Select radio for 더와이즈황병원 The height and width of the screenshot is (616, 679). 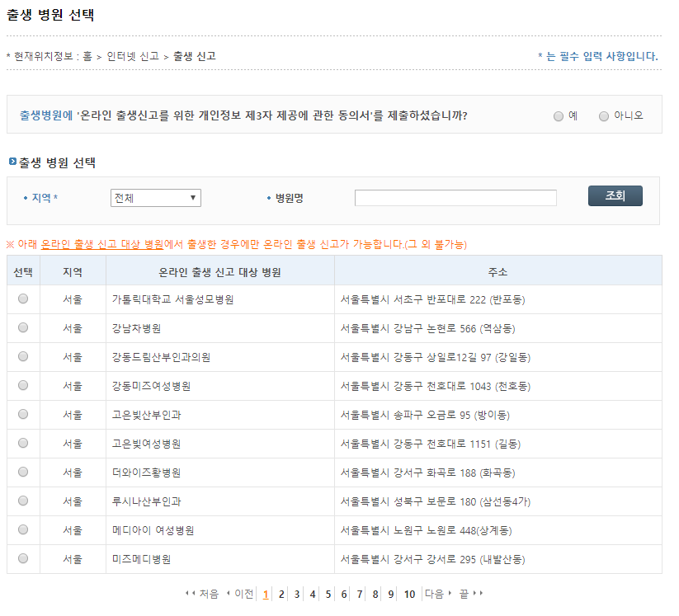point(23,472)
